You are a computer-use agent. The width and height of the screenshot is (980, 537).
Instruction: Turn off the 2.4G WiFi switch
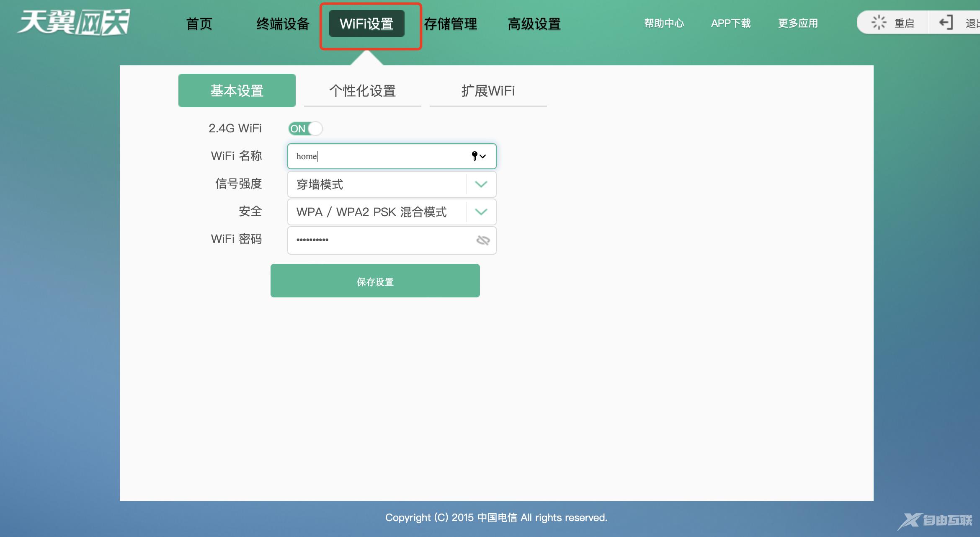coord(305,129)
